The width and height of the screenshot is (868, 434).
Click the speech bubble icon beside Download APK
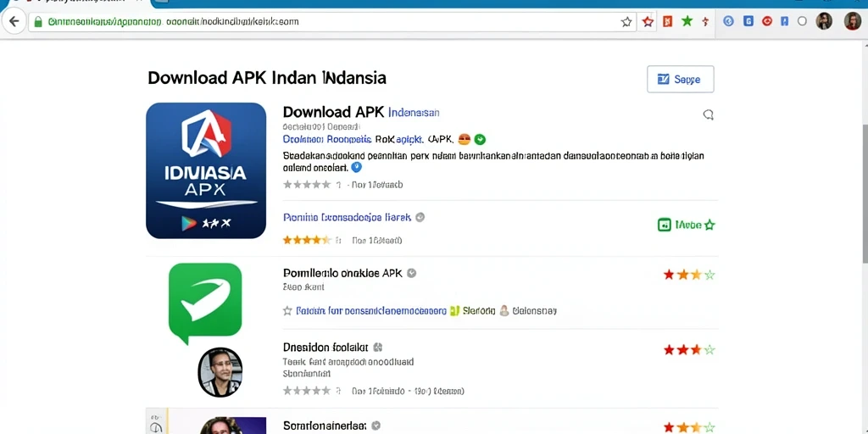click(708, 114)
